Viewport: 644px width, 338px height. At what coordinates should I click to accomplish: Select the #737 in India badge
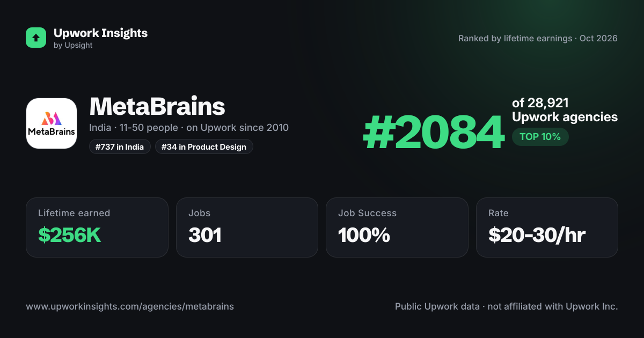120,146
